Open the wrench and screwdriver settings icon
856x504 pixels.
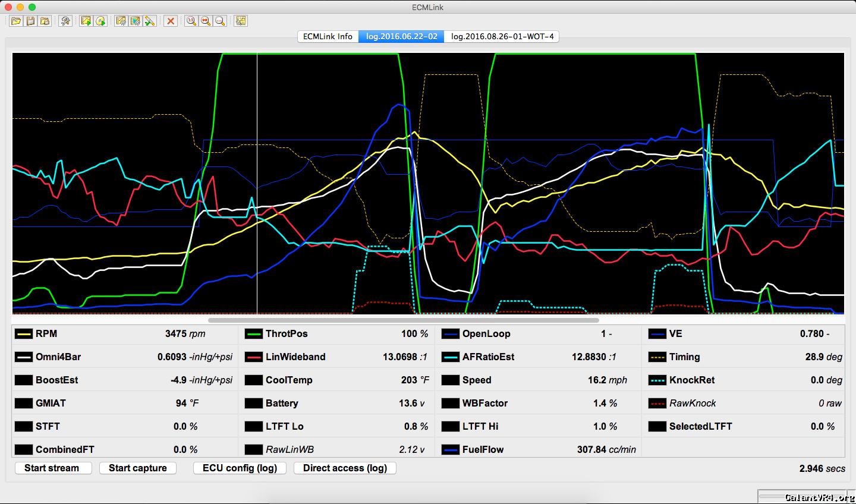pyautogui.click(x=65, y=21)
